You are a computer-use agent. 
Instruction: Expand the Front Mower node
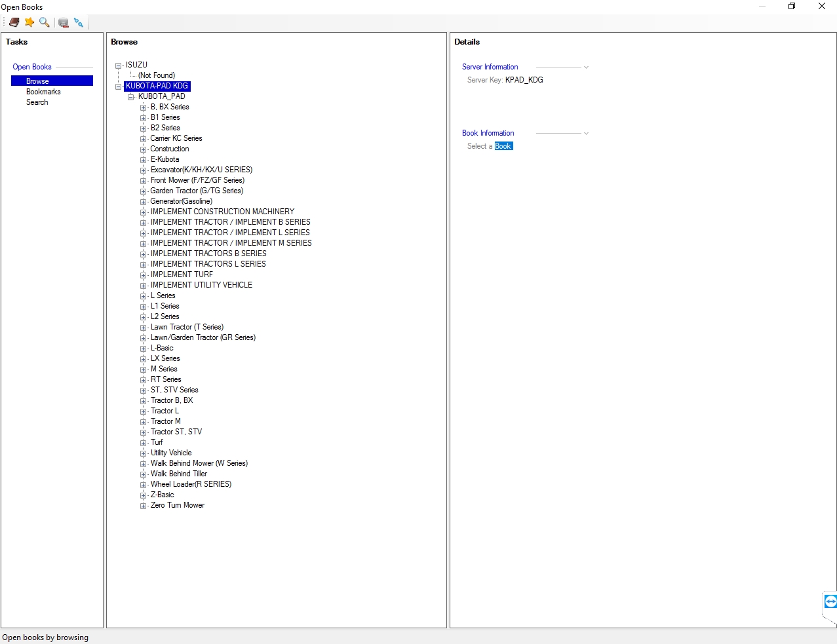[144, 181]
